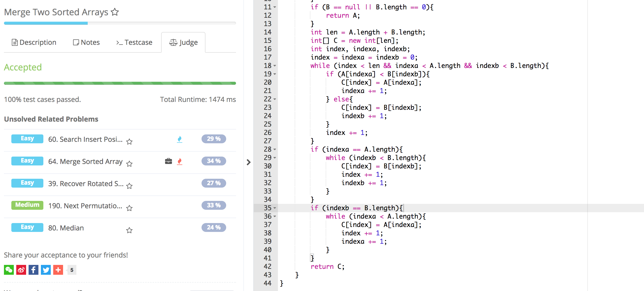Collapse code fold at line 36

[275, 216]
